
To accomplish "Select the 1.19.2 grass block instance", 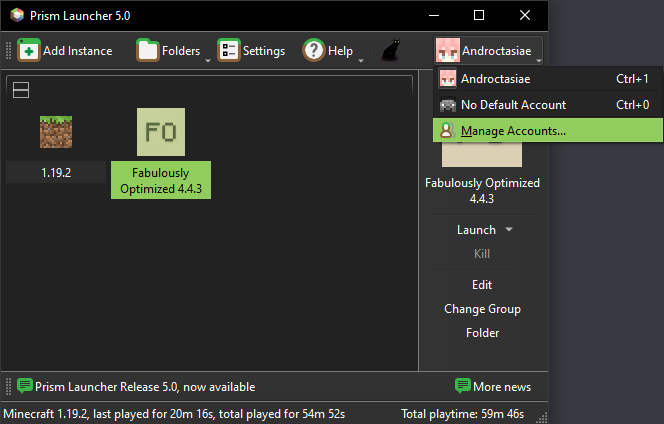I will tap(56, 132).
